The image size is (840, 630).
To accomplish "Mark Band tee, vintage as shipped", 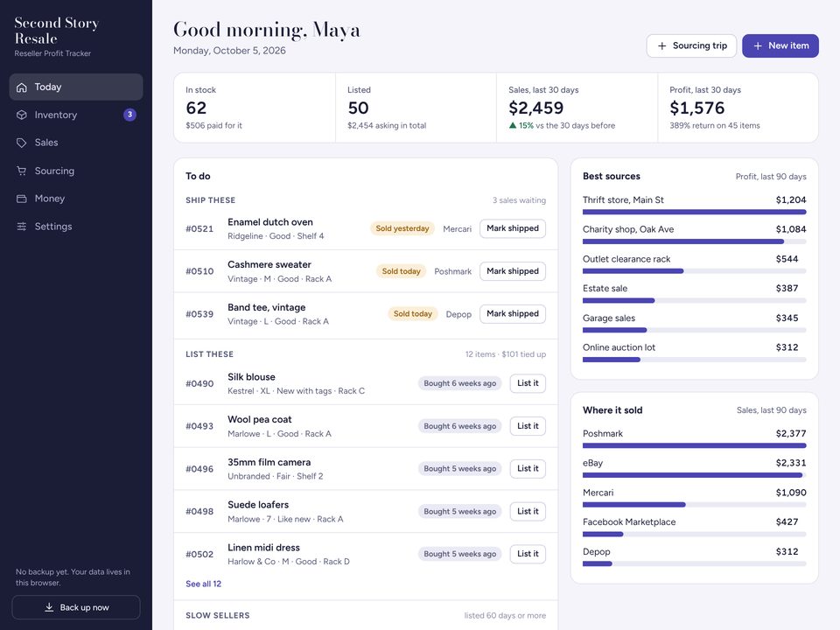I will (512, 313).
